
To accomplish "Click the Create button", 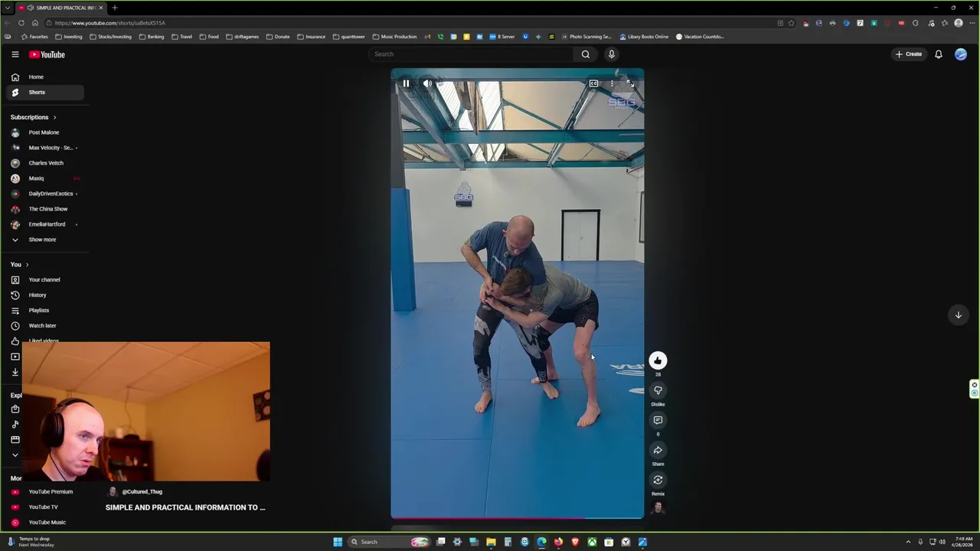I will pos(909,54).
